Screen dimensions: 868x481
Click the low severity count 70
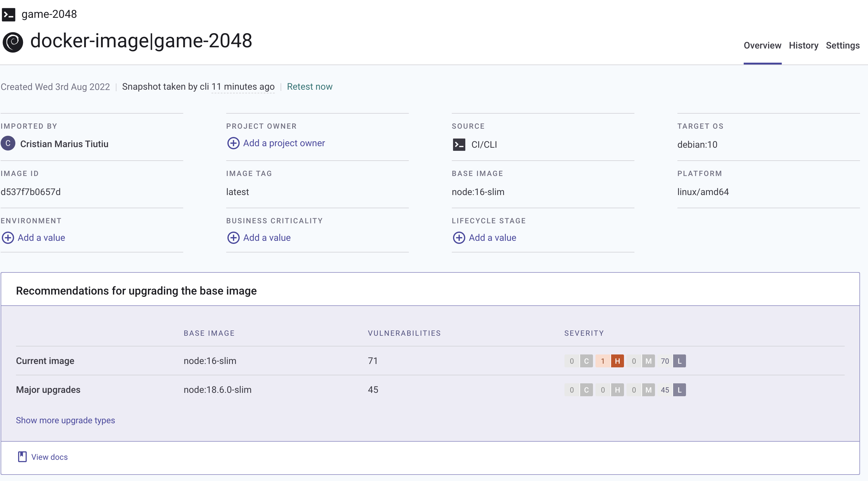[665, 361]
